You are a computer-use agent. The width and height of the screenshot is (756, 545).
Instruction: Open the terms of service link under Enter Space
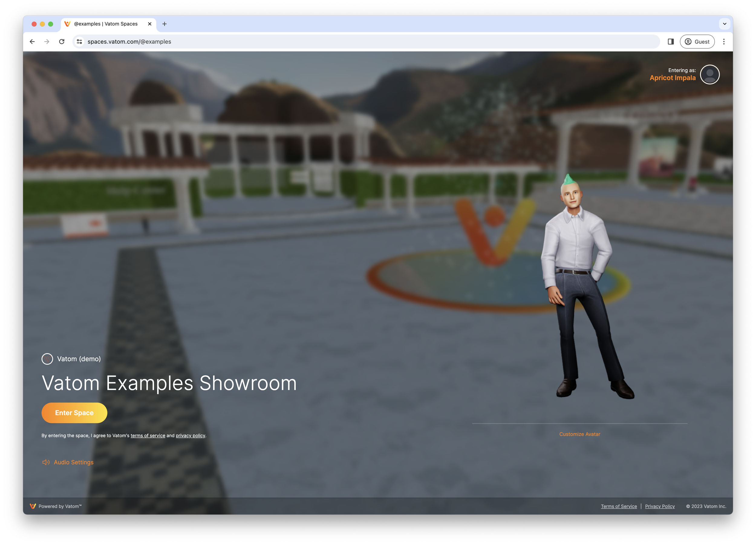point(148,435)
